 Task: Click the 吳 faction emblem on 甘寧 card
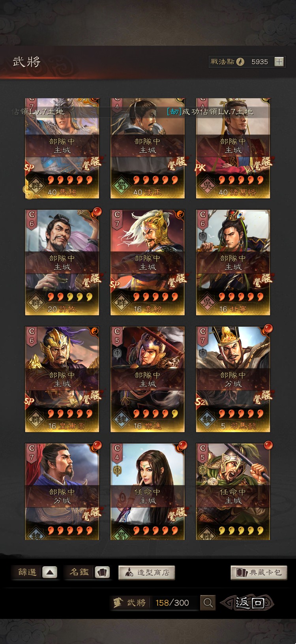[207, 302]
